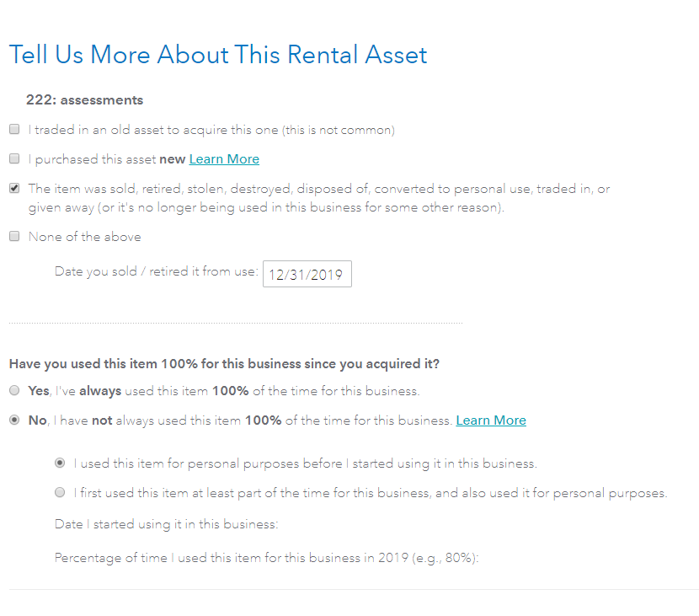Choose "first used this item at least part" radio
Screen dimensions: 699x616
(60, 492)
